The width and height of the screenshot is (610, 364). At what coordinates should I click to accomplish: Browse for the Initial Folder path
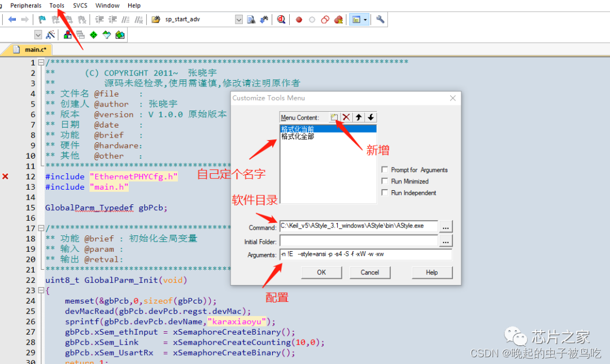446,241
